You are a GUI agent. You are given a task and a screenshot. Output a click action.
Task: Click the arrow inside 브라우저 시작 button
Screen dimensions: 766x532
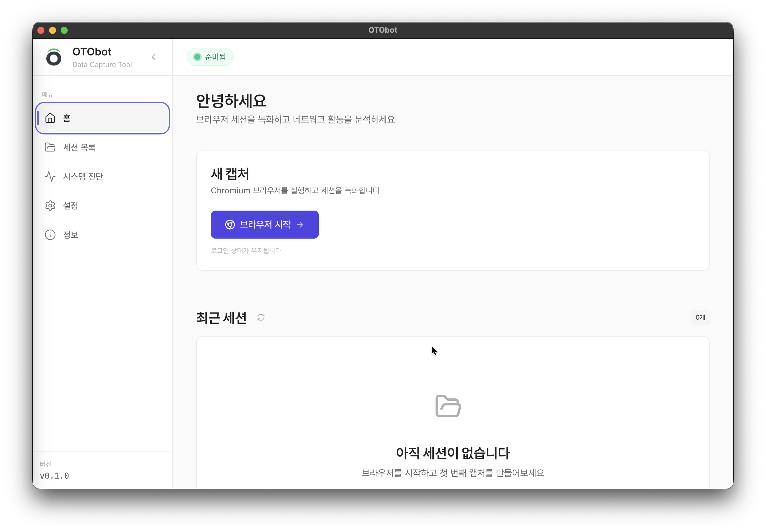[300, 225]
